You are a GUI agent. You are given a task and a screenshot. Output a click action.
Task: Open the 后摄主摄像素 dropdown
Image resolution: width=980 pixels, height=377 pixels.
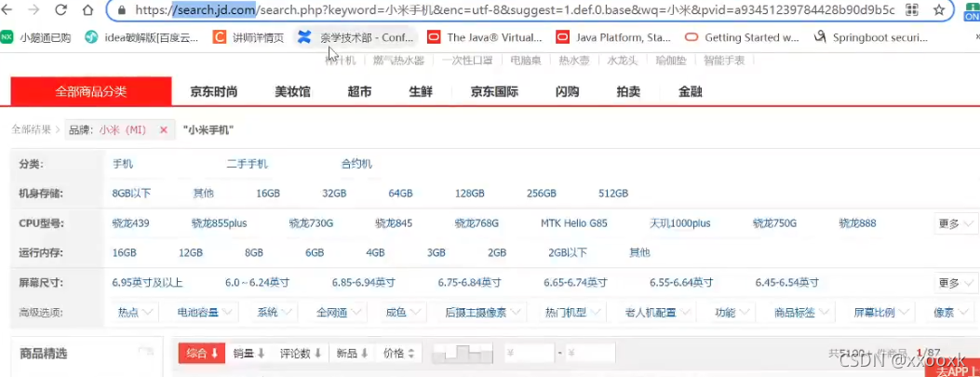click(x=482, y=313)
